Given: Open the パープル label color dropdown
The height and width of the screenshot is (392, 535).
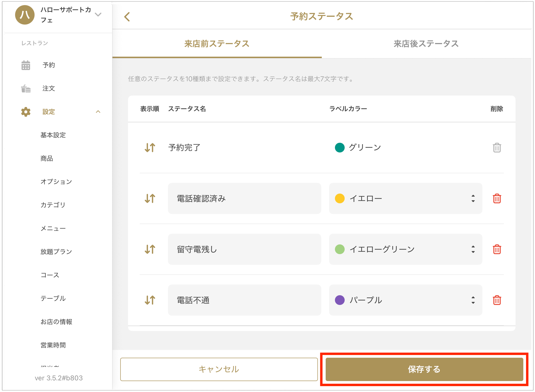Looking at the screenshot, I should 405,300.
